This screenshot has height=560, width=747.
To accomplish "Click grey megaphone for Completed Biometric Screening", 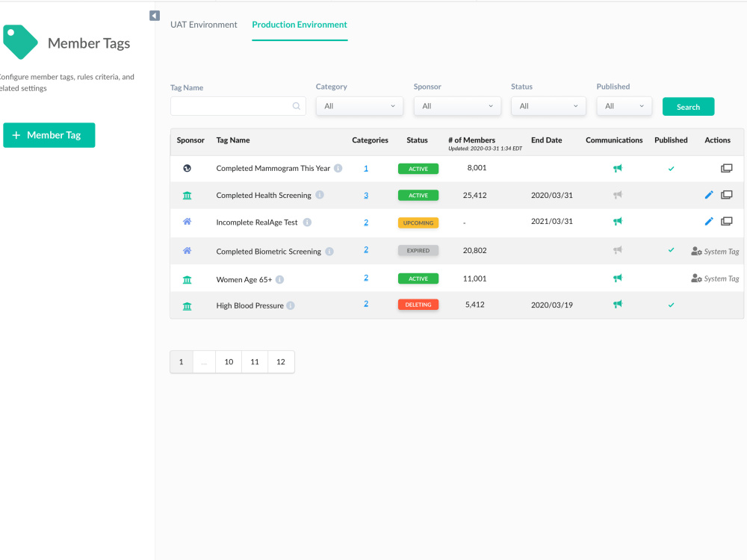I will [x=618, y=250].
